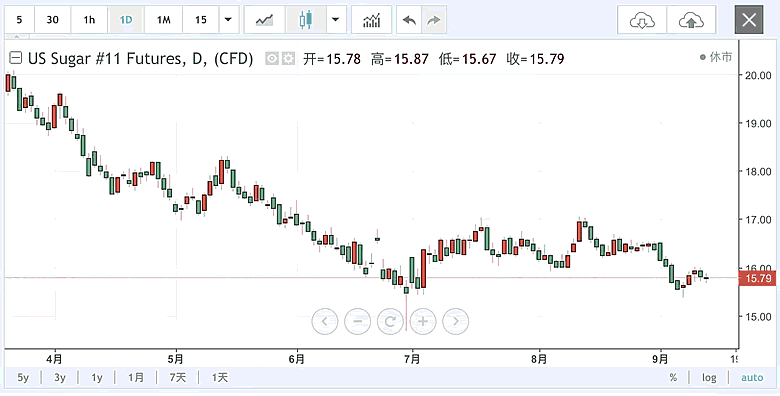The image size is (780, 396).
Task: Click the 20.00 price axis label
Action: 759,76
